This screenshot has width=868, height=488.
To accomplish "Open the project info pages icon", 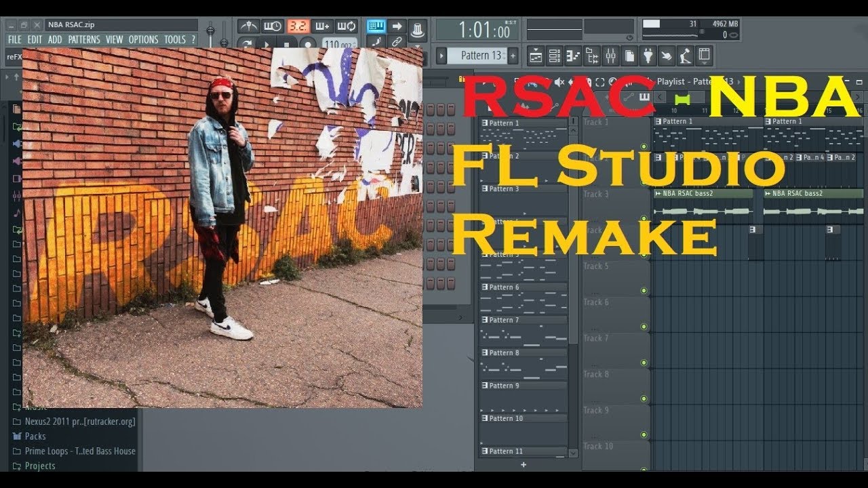I will pyautogui.click(x=629, y=56).
